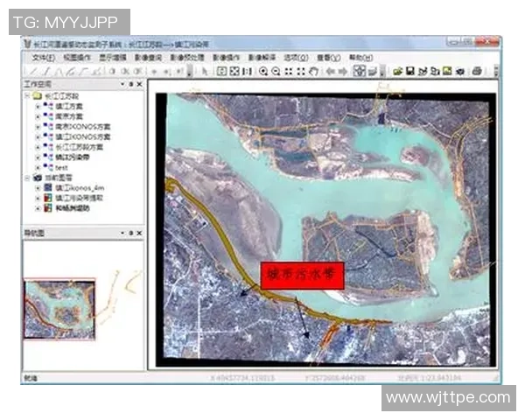Click the open folder toolbar icon
525x420 pixels.
pyautogui.click(x=396, y=71)
